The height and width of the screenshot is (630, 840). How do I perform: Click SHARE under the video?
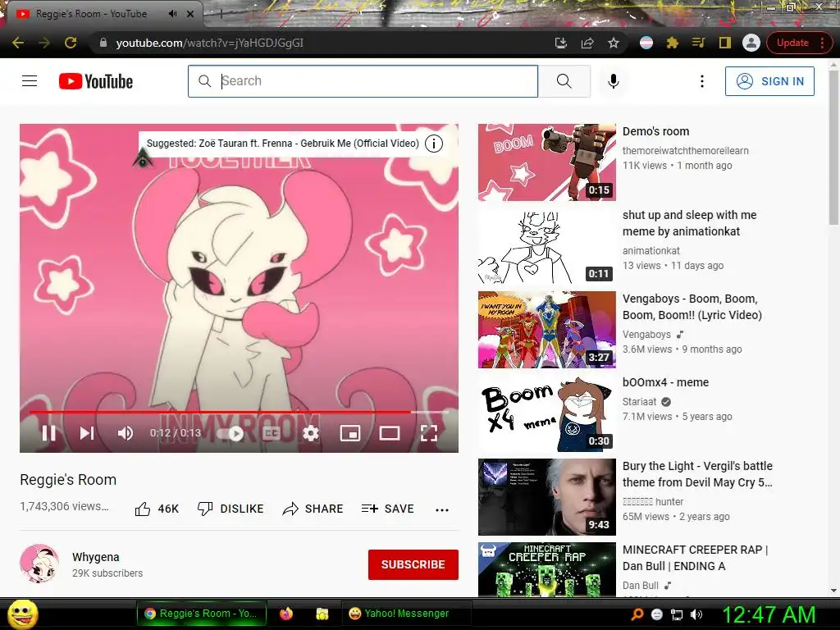pyautogui.click(x=313, y=509)
